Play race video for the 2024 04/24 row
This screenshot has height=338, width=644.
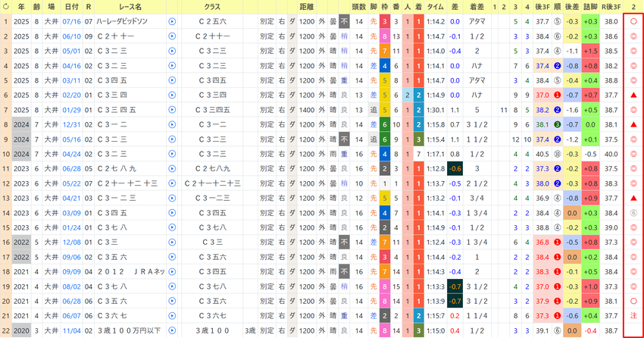(x=172, y=154)
